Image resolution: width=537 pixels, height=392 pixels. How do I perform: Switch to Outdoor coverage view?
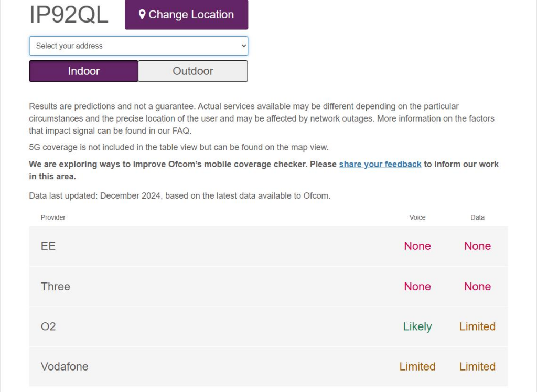pos(193,71)
